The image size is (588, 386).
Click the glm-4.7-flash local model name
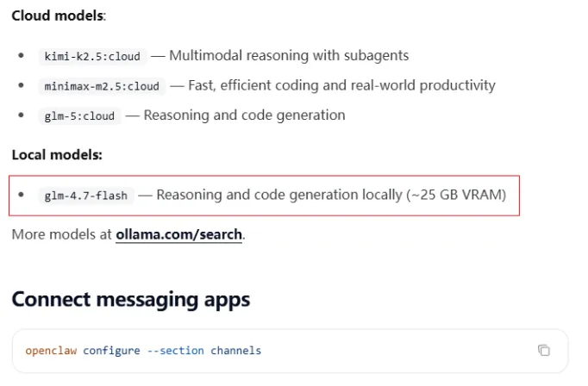(x=85, y=196)
